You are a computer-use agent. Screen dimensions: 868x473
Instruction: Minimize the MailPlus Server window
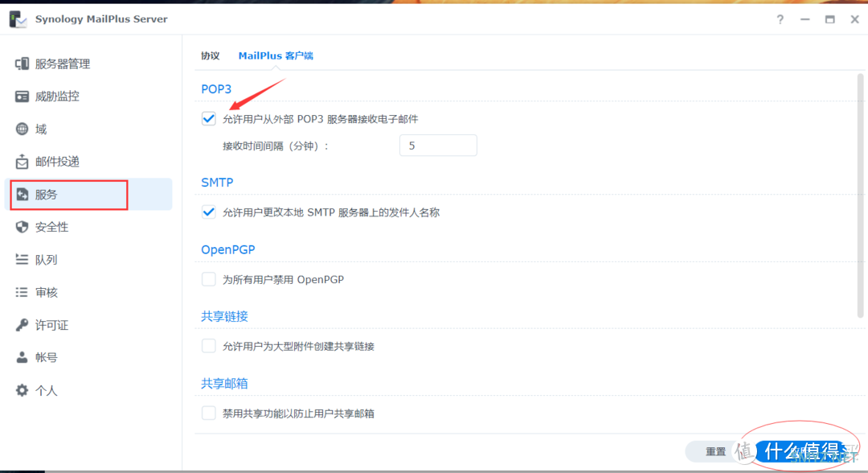click(805, 19)
